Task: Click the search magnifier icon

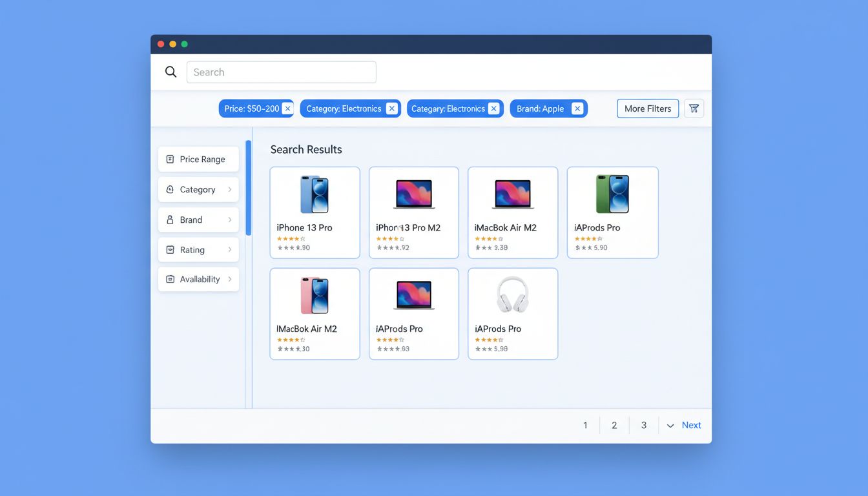Action: click(170, 72)
